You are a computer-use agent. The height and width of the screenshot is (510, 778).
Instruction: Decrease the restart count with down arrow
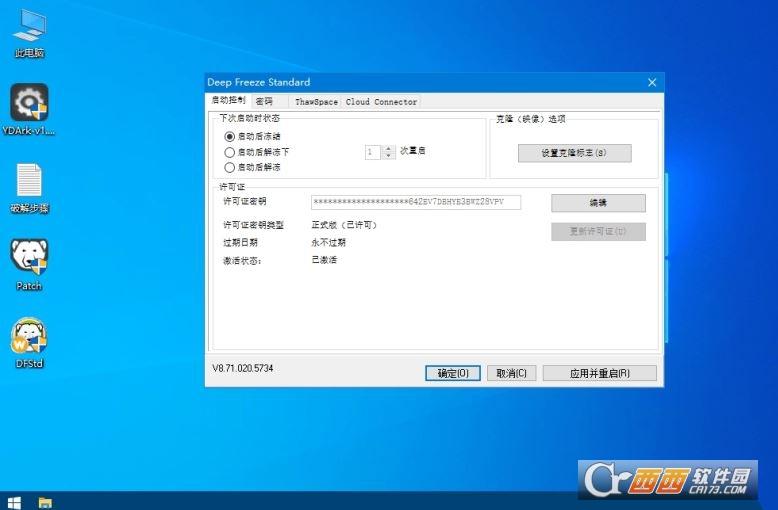389,155
